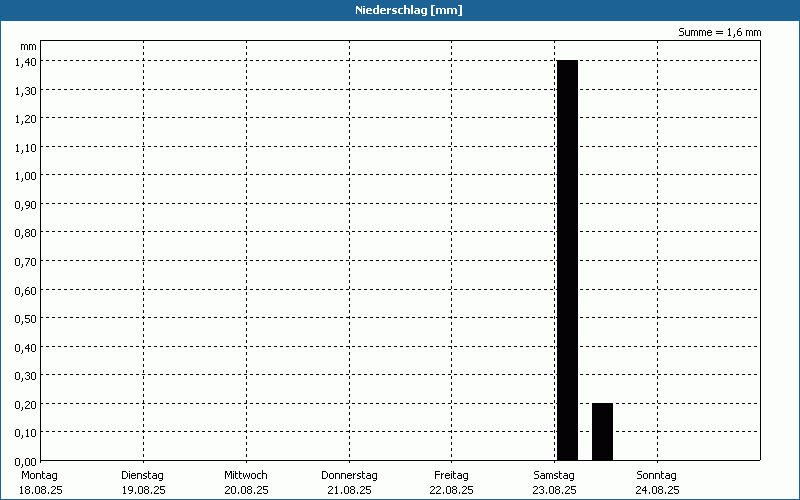The image size is (800, 500).
Task: Click the 1,30 y-axis value
Action: (26, 91)
